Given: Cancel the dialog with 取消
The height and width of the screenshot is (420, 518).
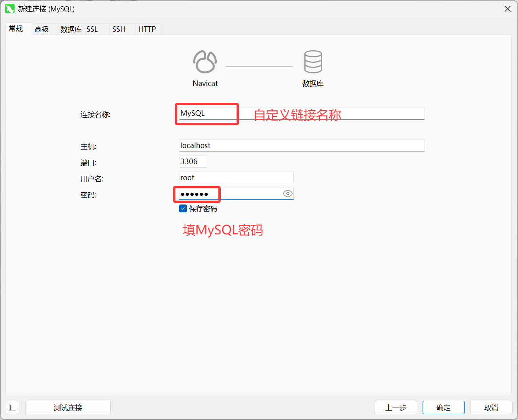Looking at the screenshot, I should 491,407.
